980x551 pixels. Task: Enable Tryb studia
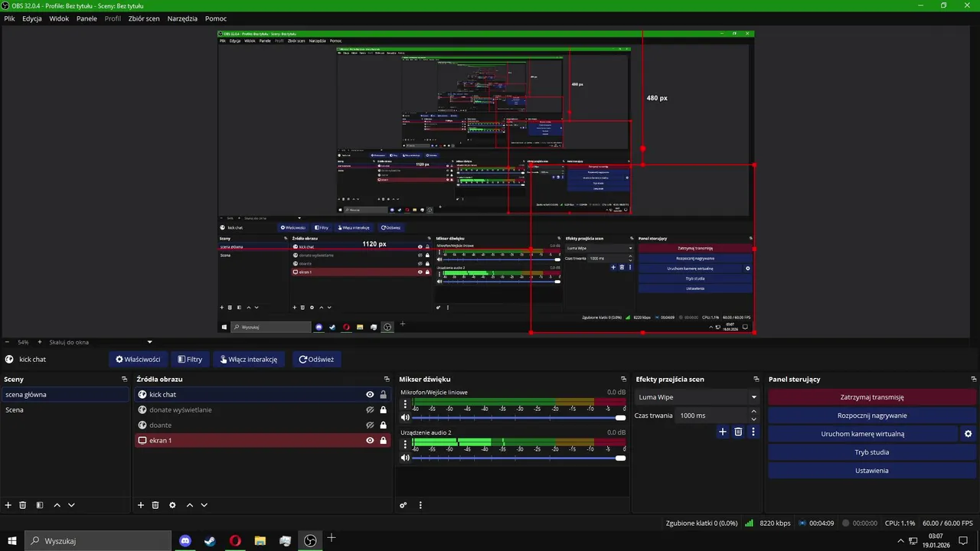click(872, 452)
